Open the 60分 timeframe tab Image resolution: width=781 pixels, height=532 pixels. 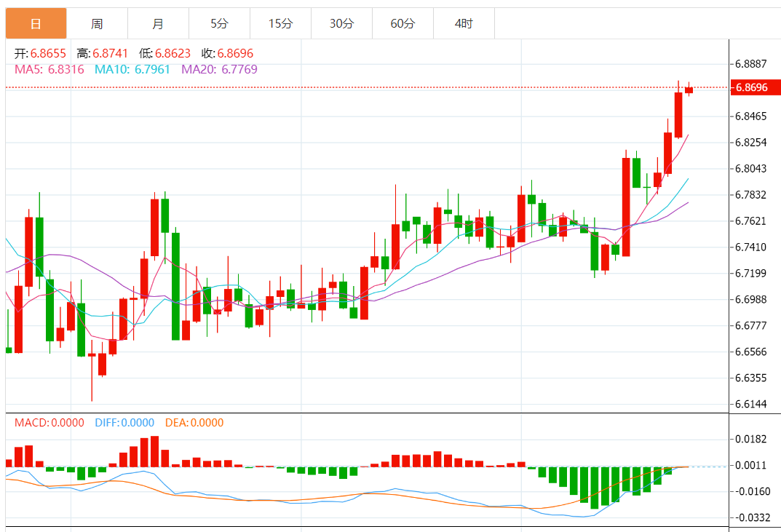pos(403,23)
